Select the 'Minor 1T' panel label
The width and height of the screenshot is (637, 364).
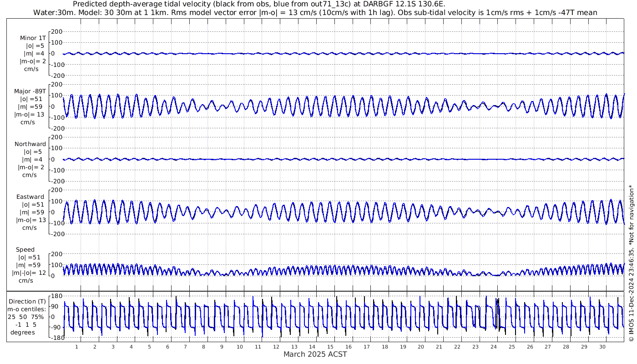[33, 38]
